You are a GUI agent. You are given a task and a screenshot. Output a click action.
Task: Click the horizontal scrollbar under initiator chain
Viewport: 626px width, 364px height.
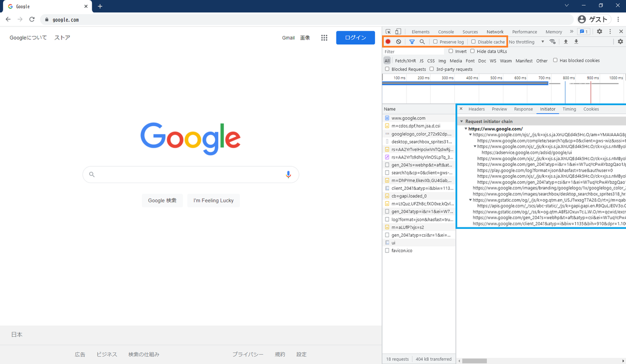tap(475, 361)
